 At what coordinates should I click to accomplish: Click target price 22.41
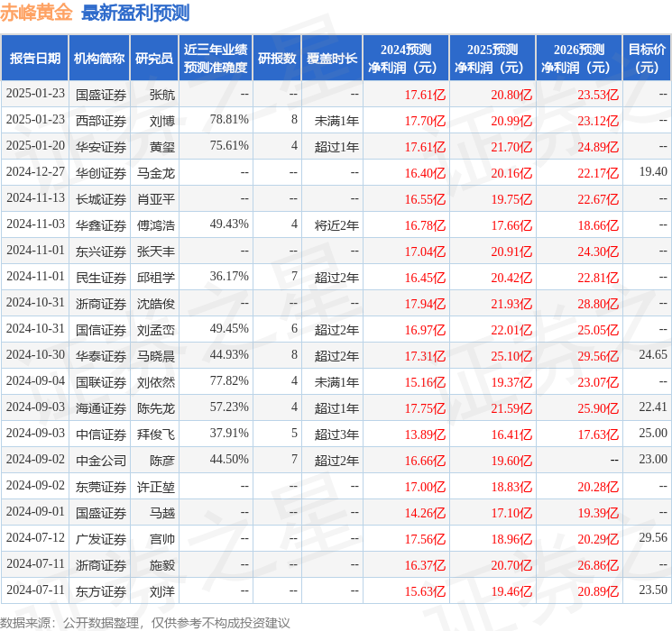pos(653,407)
